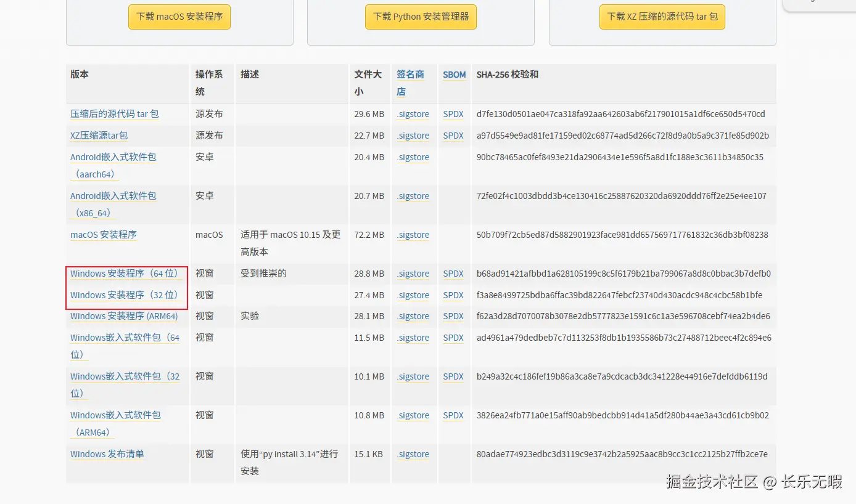Open .sigstore for Windows 安装程序 32 位
The height and width of the screenshot is (504, 856).
tap(413, 295)
